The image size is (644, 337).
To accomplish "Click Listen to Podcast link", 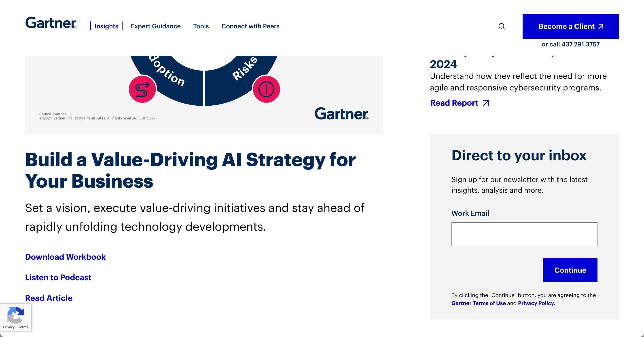I will point(58,277).
